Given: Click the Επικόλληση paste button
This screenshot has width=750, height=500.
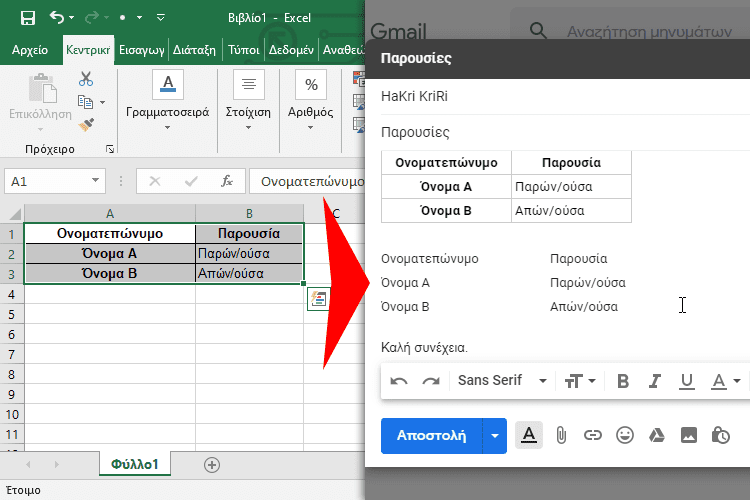Looking at the screenshot, I should (40, 102).
